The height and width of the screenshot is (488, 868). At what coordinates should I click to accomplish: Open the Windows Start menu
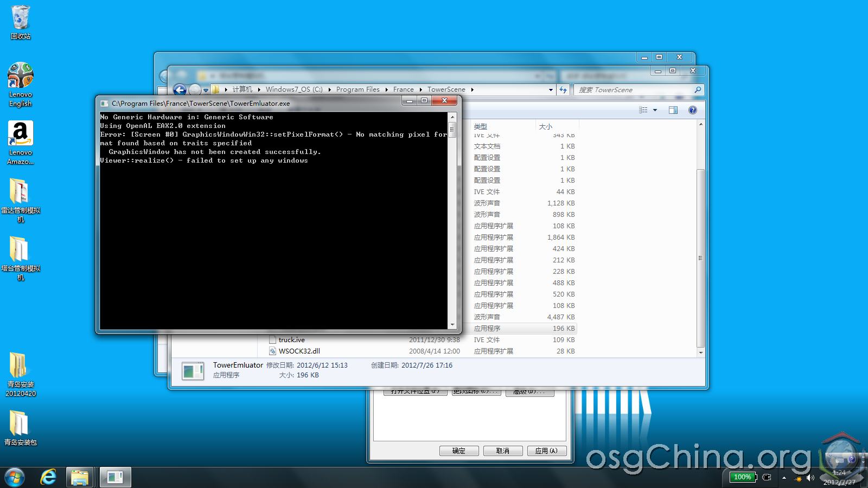point(15,478)
